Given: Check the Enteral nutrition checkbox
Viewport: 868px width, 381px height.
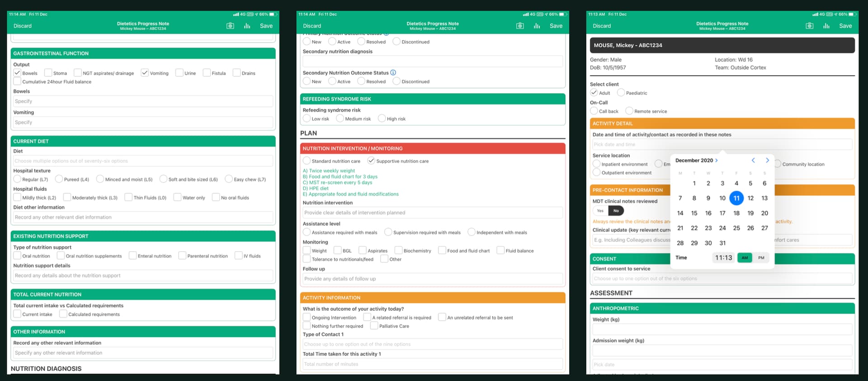Looking at the screenshot, I should coord(133,256).
